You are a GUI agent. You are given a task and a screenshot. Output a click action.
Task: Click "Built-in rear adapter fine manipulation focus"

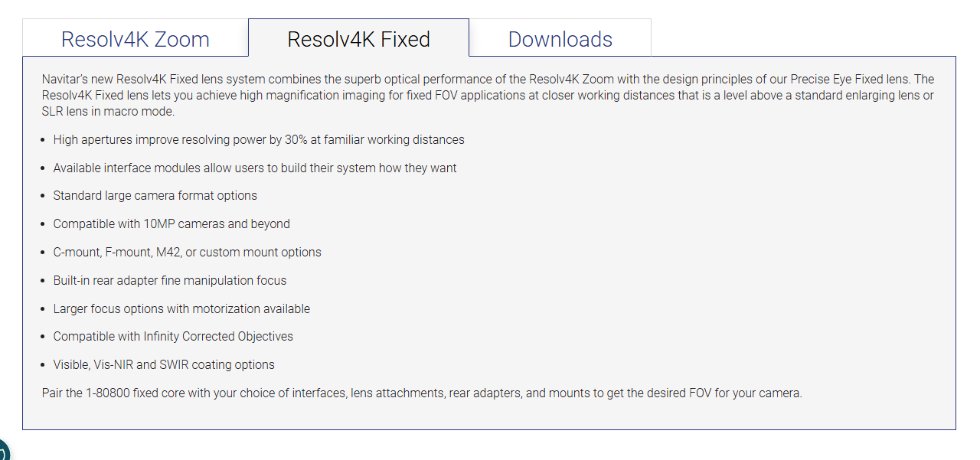click(x=170, y=280)
